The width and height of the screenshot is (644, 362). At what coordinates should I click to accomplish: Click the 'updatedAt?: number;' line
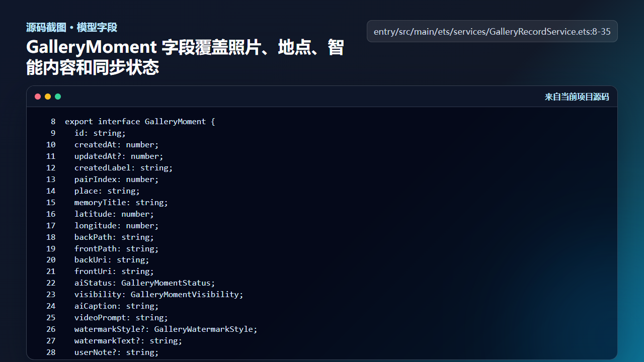pos(119,156)
